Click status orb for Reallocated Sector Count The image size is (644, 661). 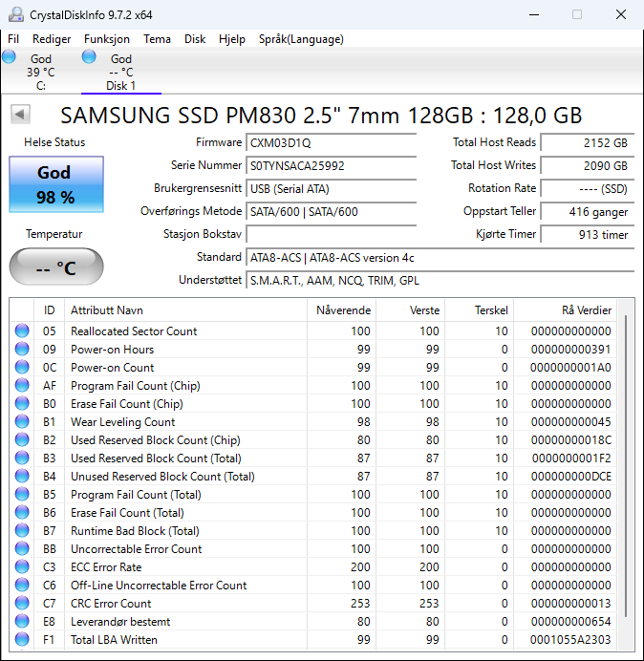tap(22, 330)
